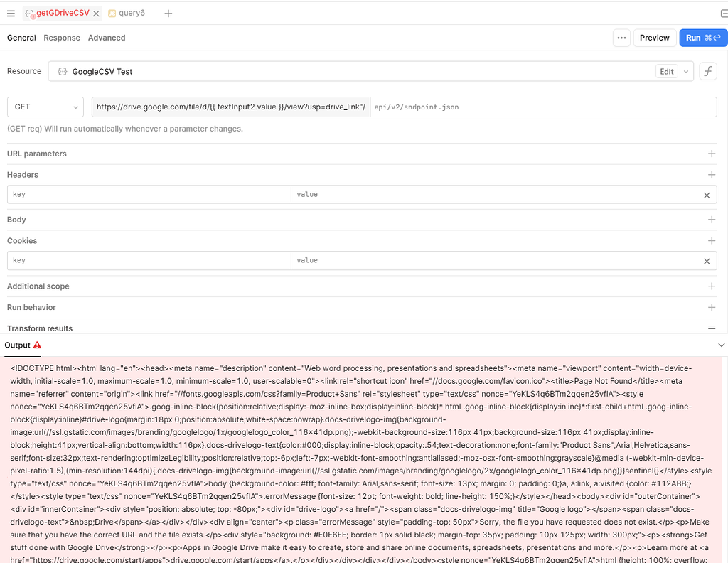This screenshot has width=728, height=563.
Task: Add a Body field with its plus icon
Action: (712, 220)
